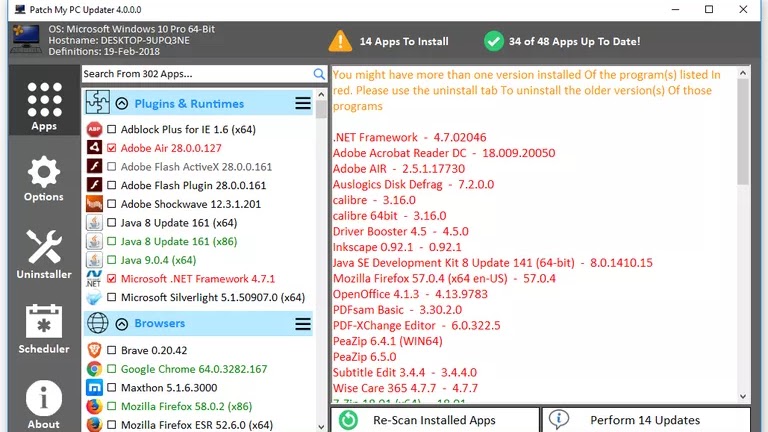Image resolution: width=768 pixels, height=432 pixels.
Task: Click Perform 14 Updates button
Action: (646, 420)
